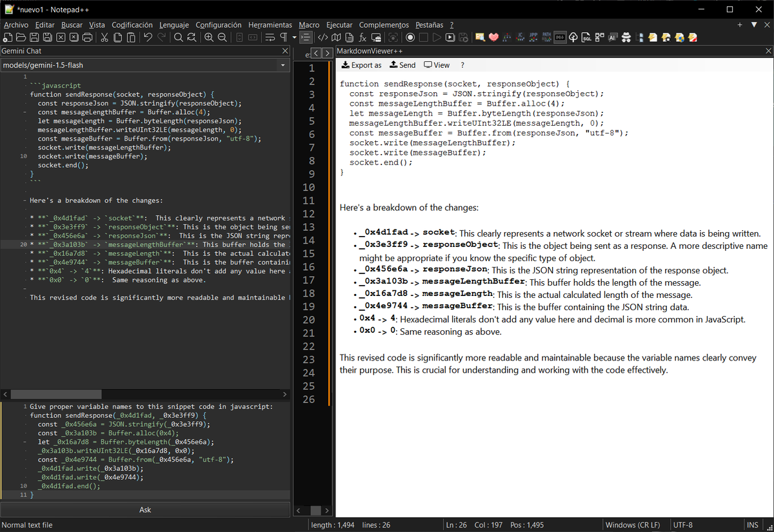
Task: Click the Replace icon in the toolbar
Action: tap(192, 37)
